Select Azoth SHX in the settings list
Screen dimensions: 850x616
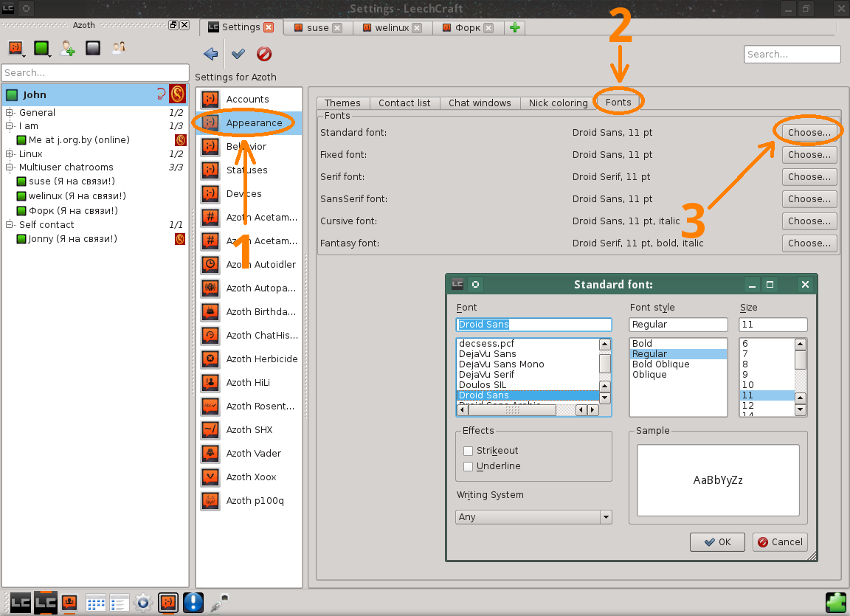click(249, 429)
